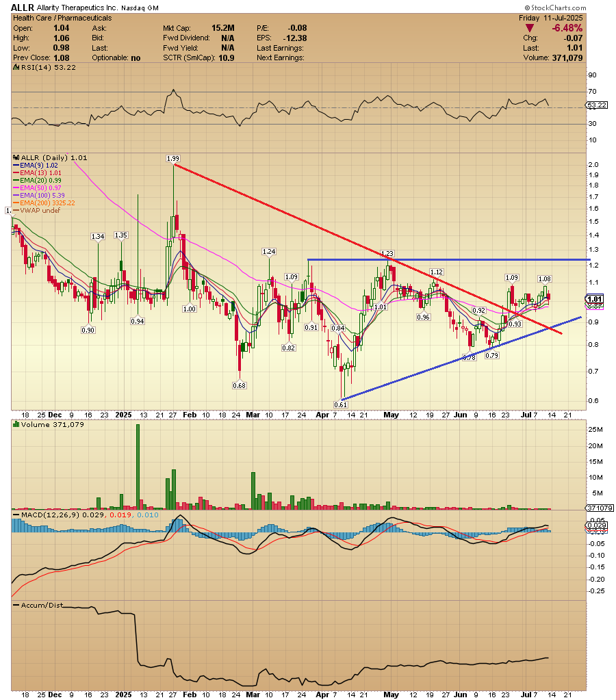The height and width of the screenshot is (700, 616).
Task: Click the EMA(20) 0.99 legend entry
Action: coord(38,181)
